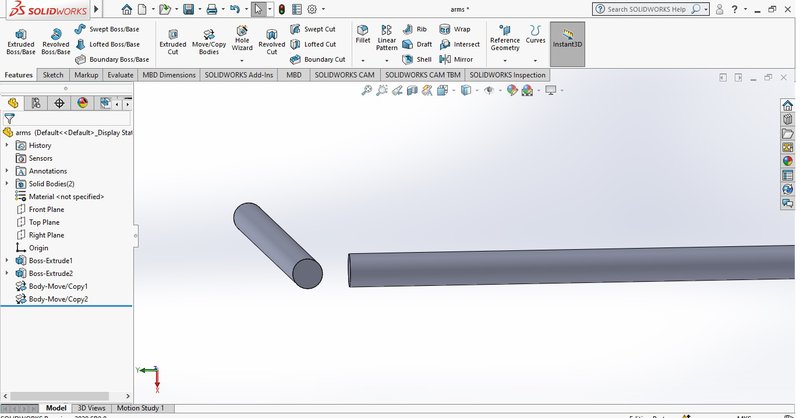The width and height of the screenshot is (800, 418).
Task: Choose the Intersect feature
Action: (459, 44)
